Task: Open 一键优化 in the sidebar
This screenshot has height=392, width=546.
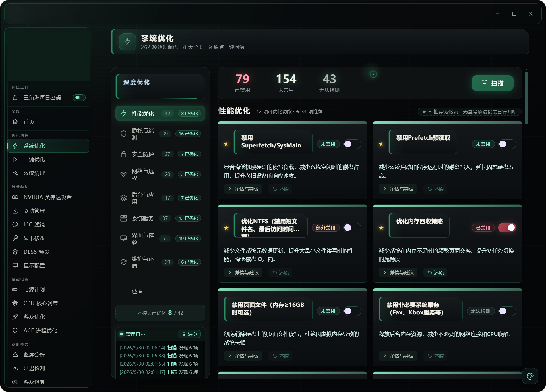Action: (48, 159)
